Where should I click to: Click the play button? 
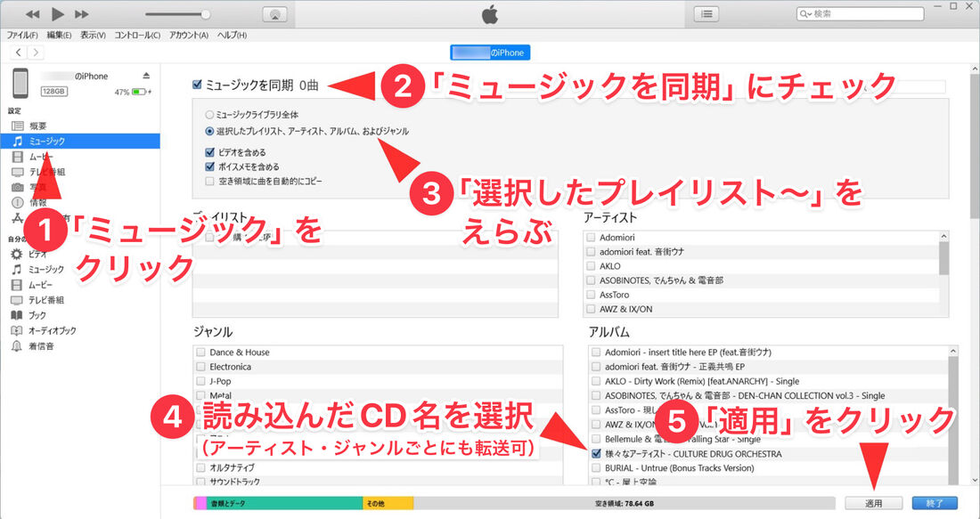pyautogui.click(x=58, y=13)
